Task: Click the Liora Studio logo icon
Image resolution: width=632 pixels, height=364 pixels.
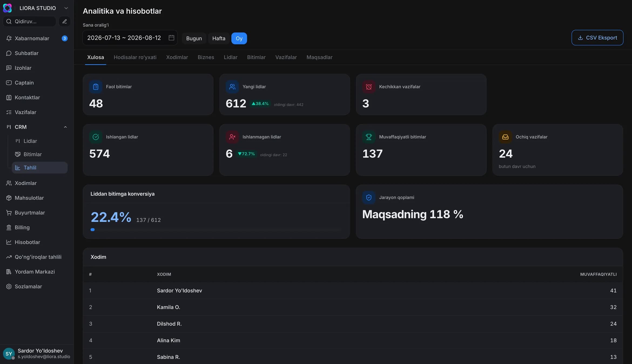Action: pyautogui.click(x=7, y=8)
